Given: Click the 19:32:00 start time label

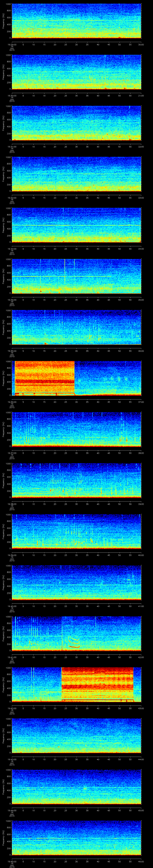Looking at the screenshot, I should [12, 197].
